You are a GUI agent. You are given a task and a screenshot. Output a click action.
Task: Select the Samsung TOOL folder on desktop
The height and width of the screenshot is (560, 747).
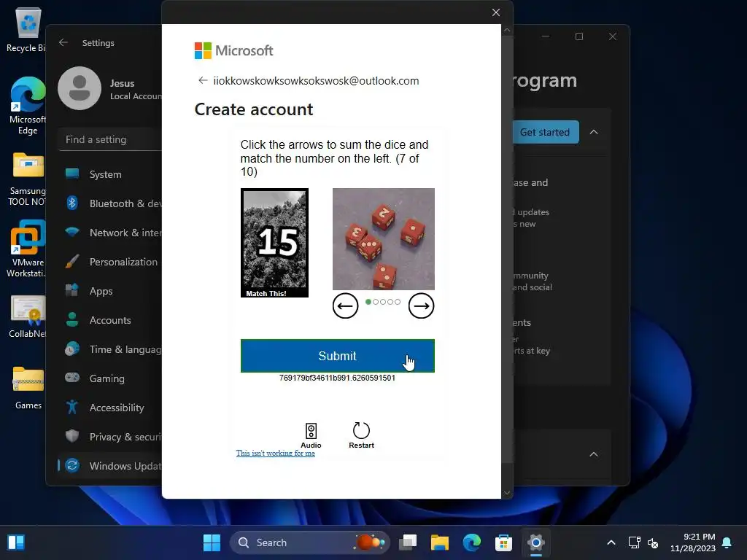(28, 179)
